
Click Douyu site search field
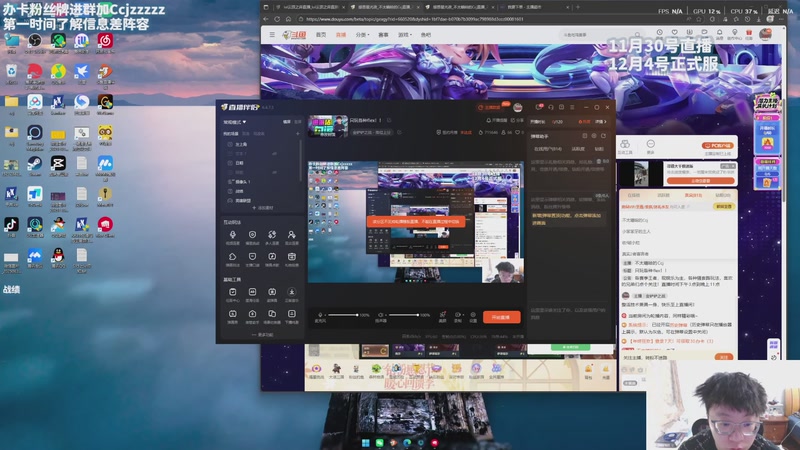tap(601, 35)
